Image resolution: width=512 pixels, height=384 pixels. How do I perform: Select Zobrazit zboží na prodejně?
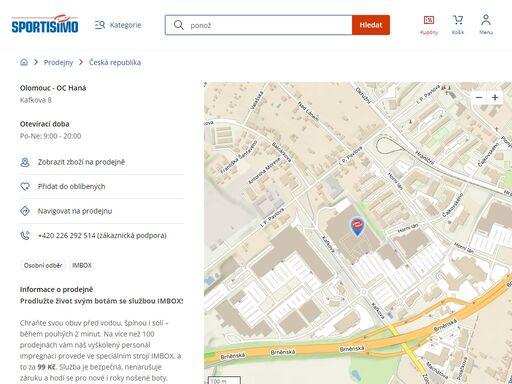point(102,162)
